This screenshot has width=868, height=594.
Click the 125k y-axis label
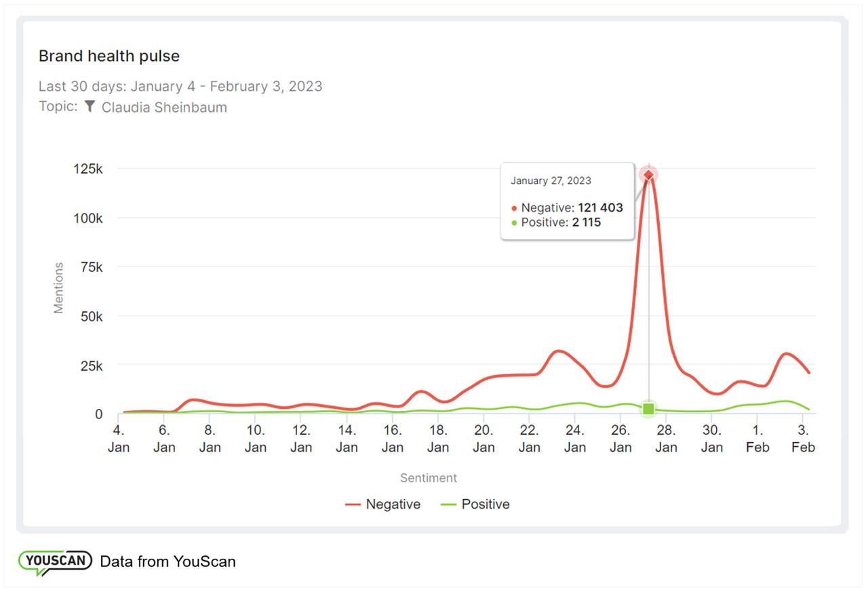(x=88, y=169)
